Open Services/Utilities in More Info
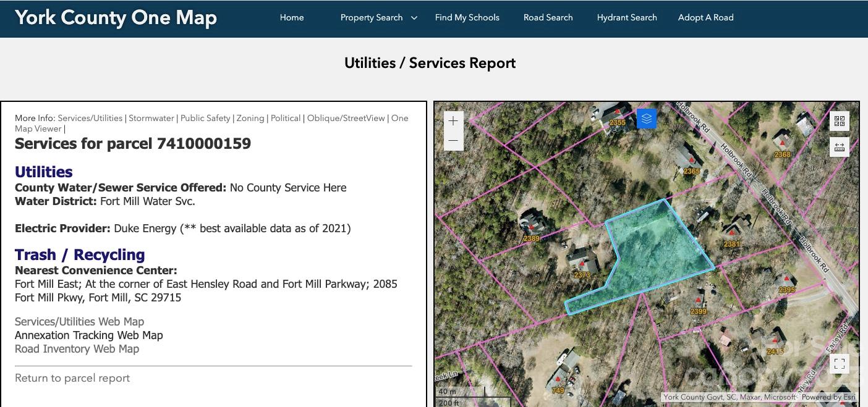 [x=90, y=118]
